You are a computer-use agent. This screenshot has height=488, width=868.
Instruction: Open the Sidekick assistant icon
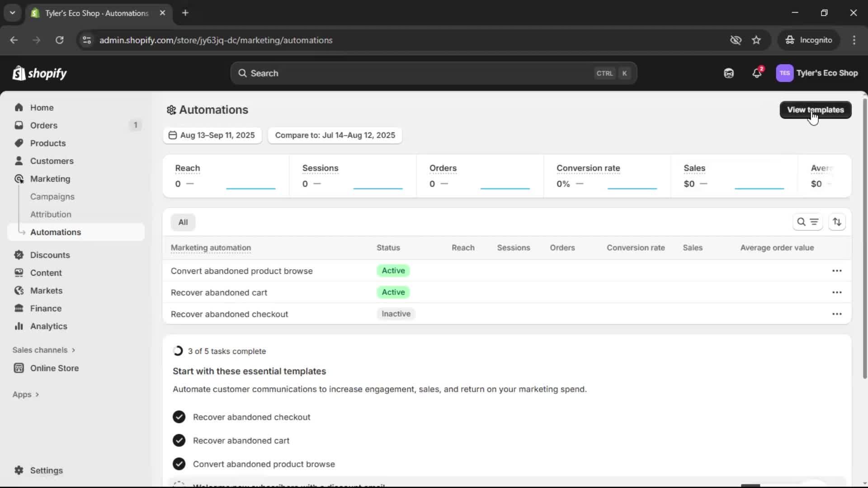pos(729,73)
